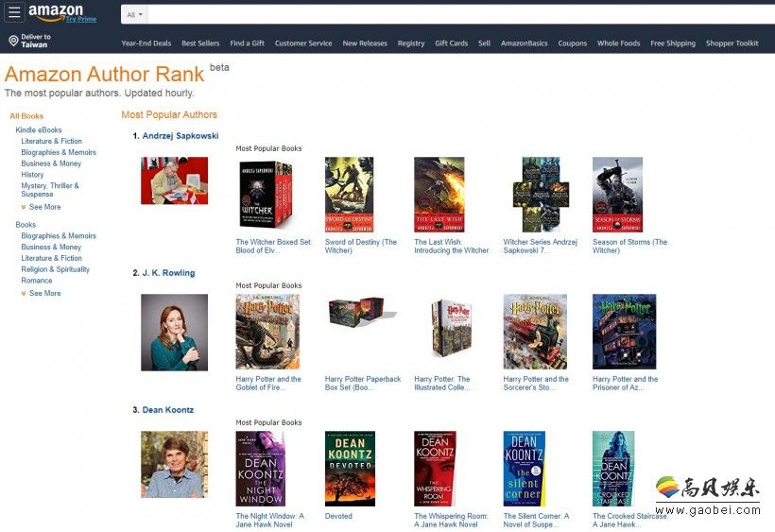Select Dean Koontz Devoted book cover
The width and height of the screenshot is (775, 532).
[x=350, y=469]
